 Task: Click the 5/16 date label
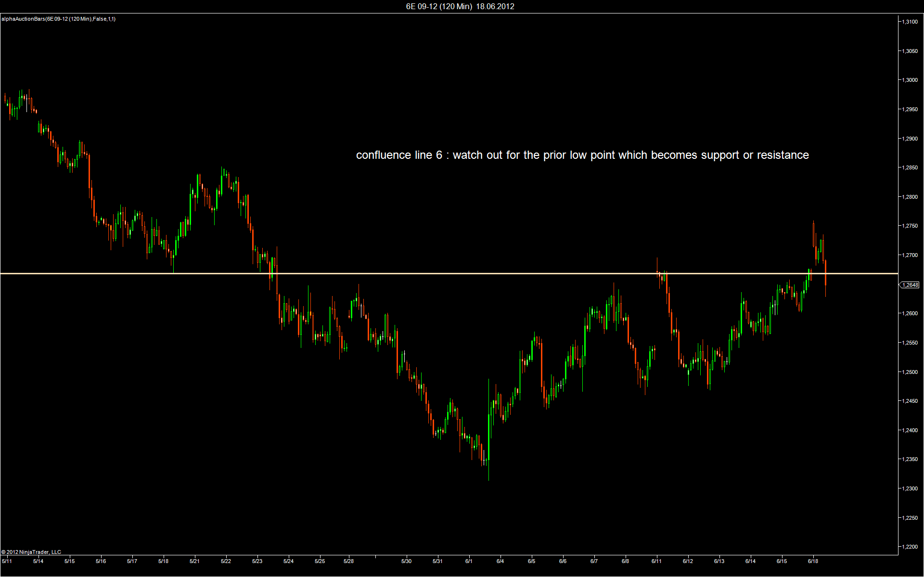(x=101, y=561)
